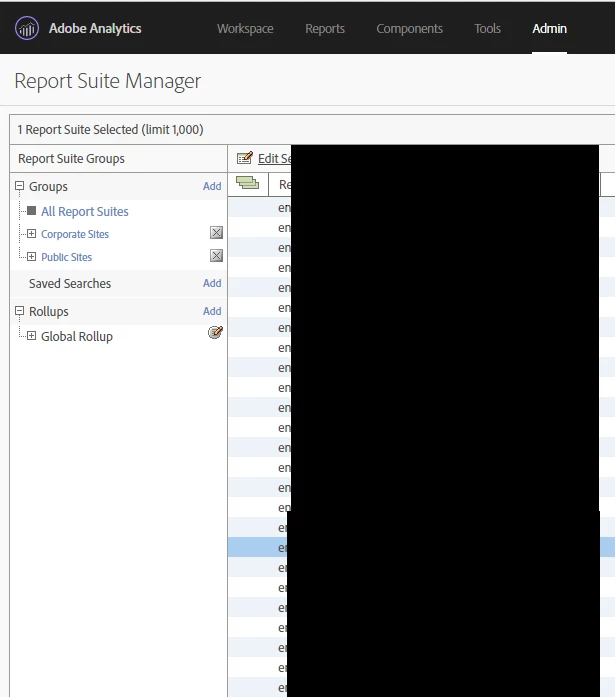Delete the Public Sites group
Image resolution: width=615 pixels, height=697 pixels.
click(216, 256)
